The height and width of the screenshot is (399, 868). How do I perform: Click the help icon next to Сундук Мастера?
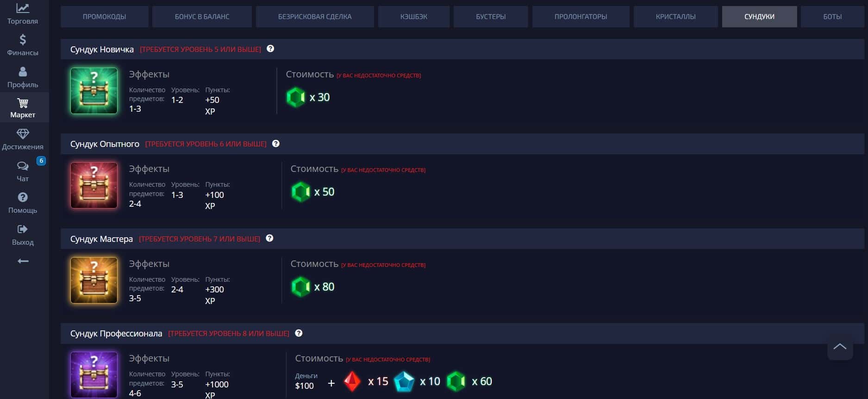point(270,238)
